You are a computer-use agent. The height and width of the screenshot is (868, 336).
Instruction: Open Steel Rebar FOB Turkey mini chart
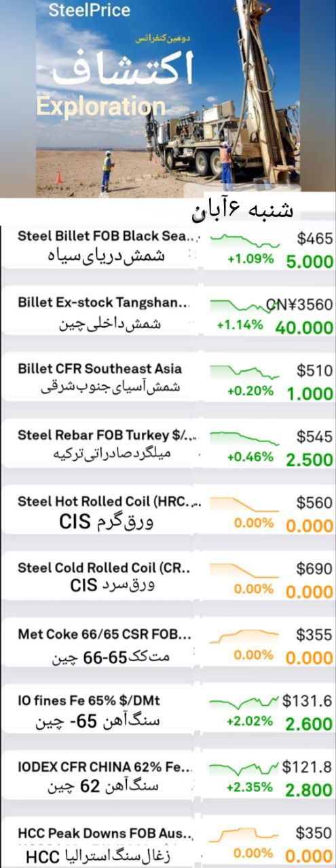[244, 438]
